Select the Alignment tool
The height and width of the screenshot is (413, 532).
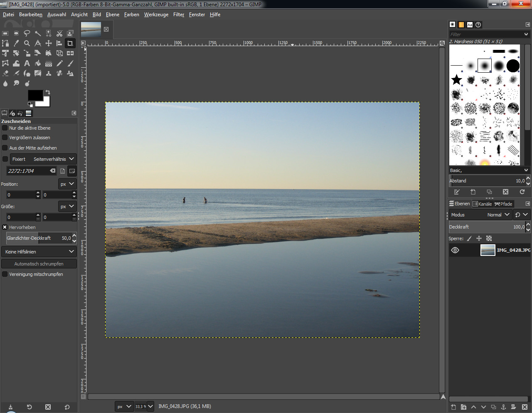click(x=59, y=43)
